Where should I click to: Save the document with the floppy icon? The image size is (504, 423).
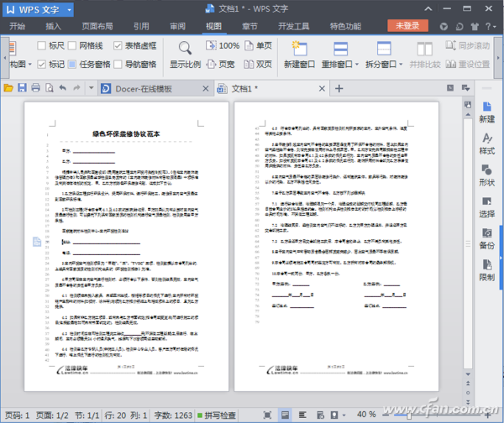pos(22,87)
